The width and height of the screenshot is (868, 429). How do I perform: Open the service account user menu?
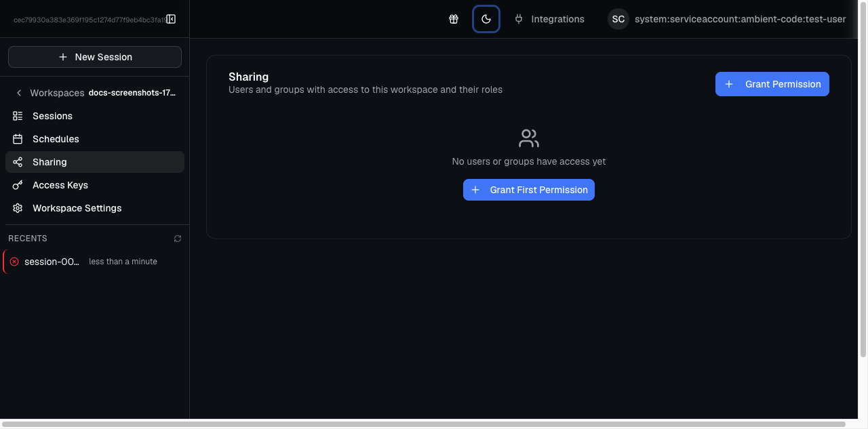click(x=740, y=19)
